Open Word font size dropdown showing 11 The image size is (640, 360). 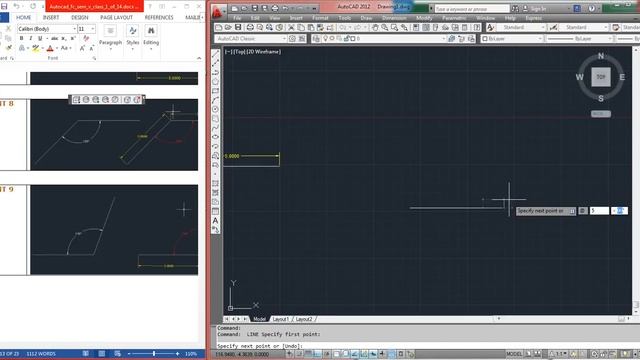tap(93, 29)
